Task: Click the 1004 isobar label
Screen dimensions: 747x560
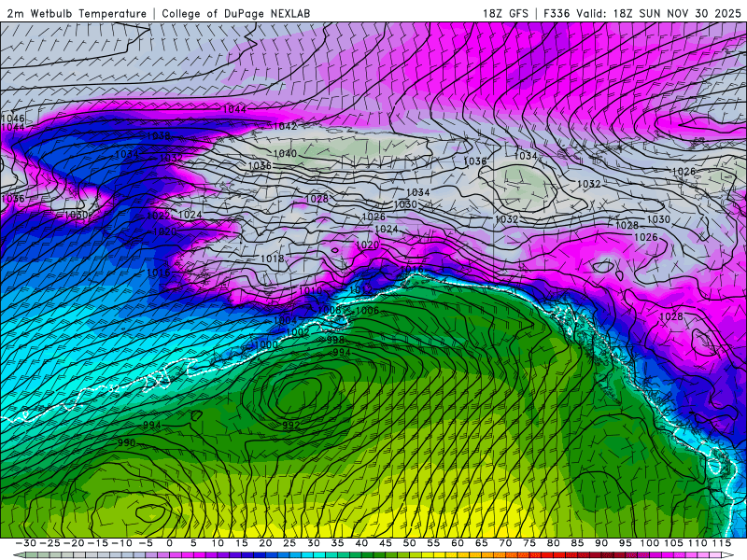Action: click(286, 320)
